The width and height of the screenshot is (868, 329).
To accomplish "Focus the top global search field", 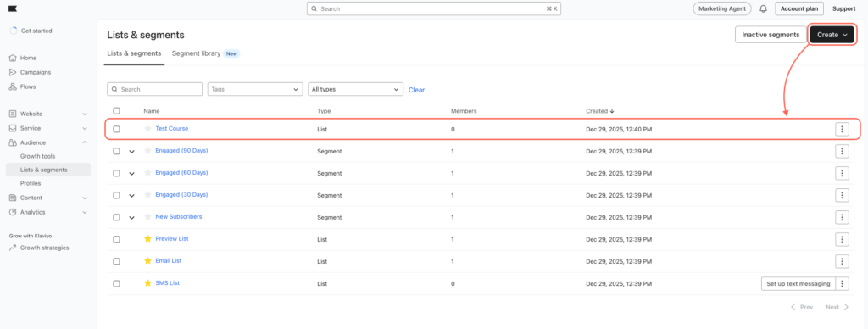I will pyautogui.click(x=433, y=8).
